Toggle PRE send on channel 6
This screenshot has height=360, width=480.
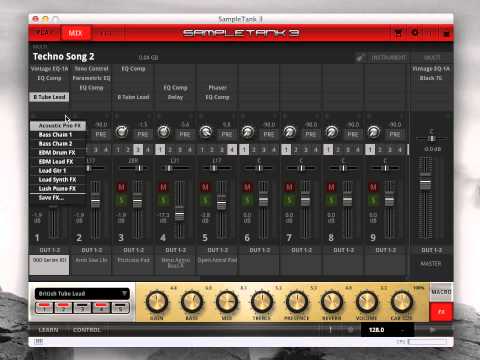coord(269,134)
